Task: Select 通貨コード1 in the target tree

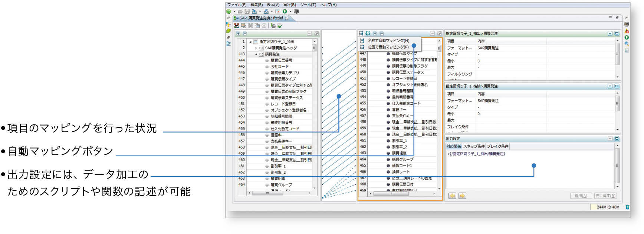Action: coord(402,166)
